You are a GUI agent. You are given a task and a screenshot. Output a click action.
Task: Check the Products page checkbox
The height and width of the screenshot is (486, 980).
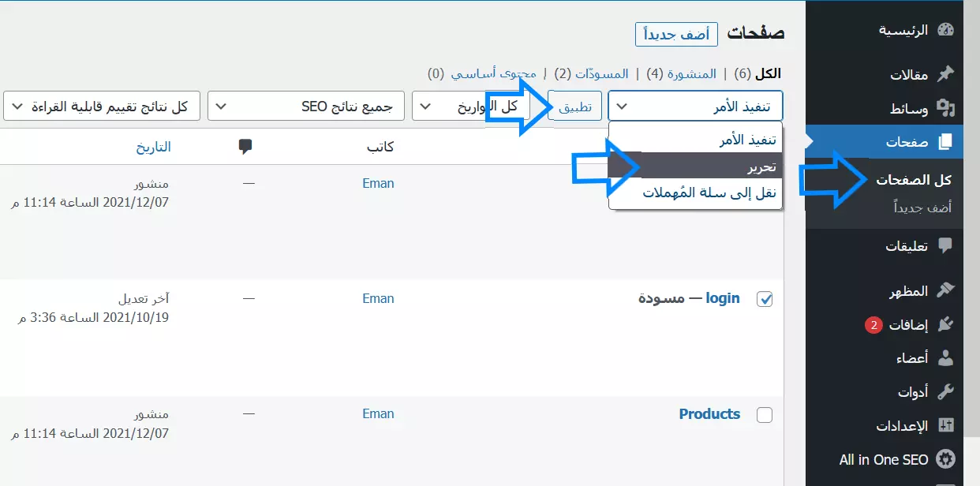click(765, 415)
